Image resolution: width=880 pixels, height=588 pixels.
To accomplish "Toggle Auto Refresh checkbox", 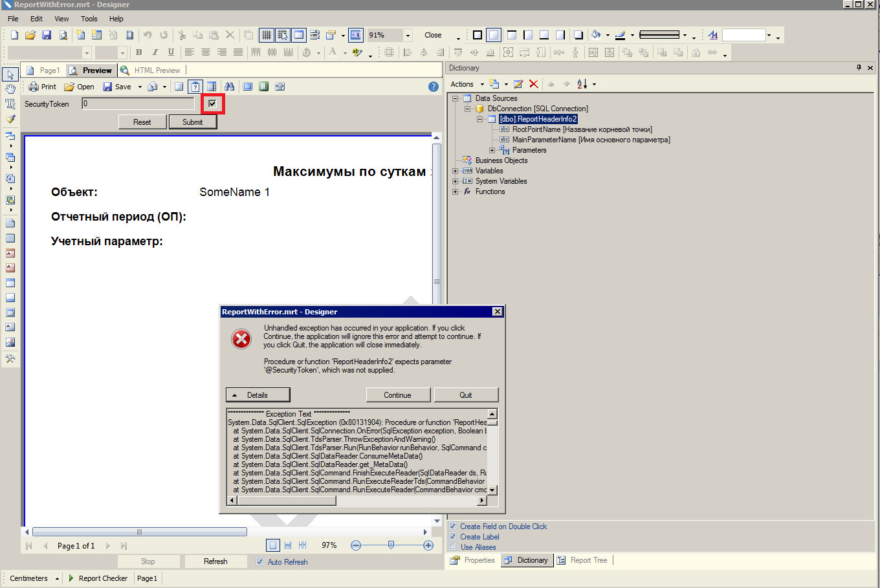I will [x=259, y=561].
